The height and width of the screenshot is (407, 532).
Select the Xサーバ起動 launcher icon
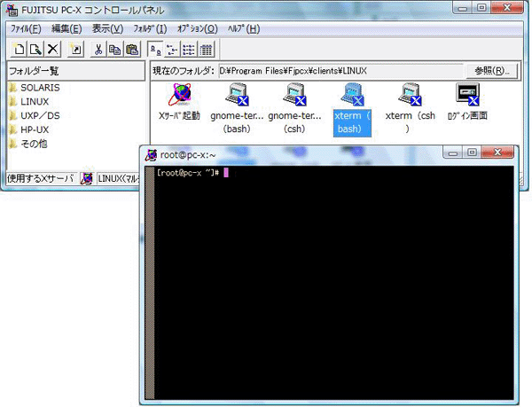tap(179, 102)
